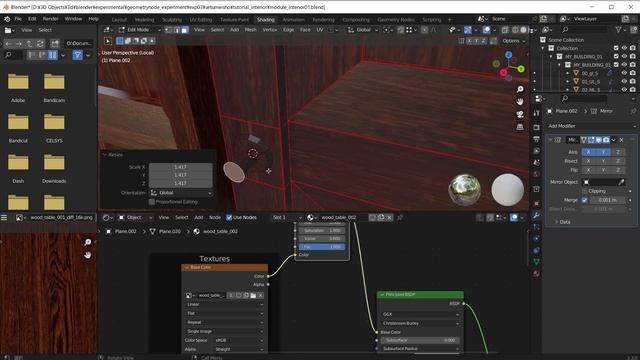Toggle Mirror Axis X button
The height and width of the screenshot is (360, 640).
point(589,152)
